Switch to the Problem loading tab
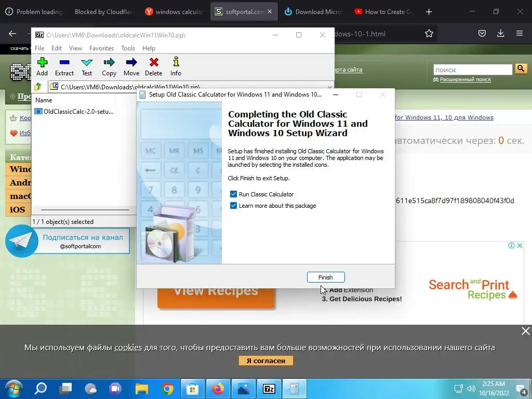The width and height of the screenshot is (532, 399). pos(34,12)
